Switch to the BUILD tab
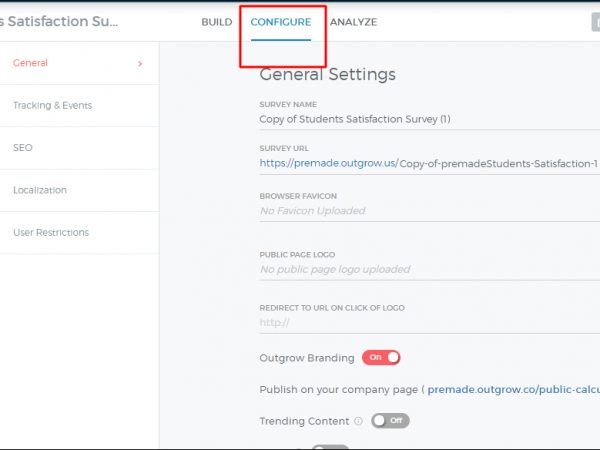600x450 pixels. point(216,22)
